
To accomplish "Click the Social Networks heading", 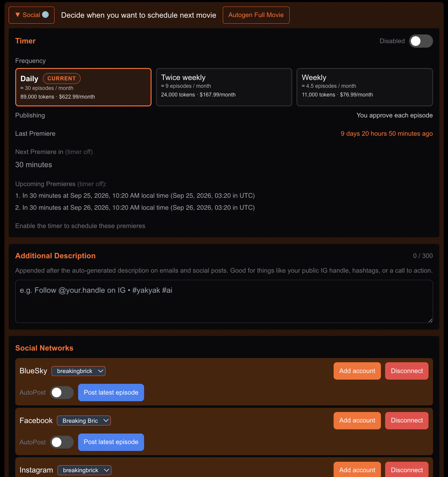I will (x=44, y=348).
